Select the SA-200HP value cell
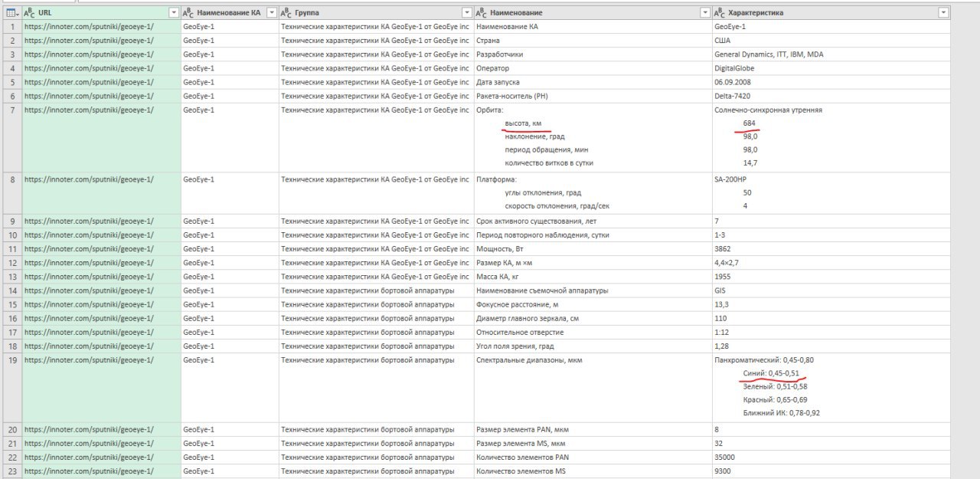980x479 pixels. coord(831,192)
